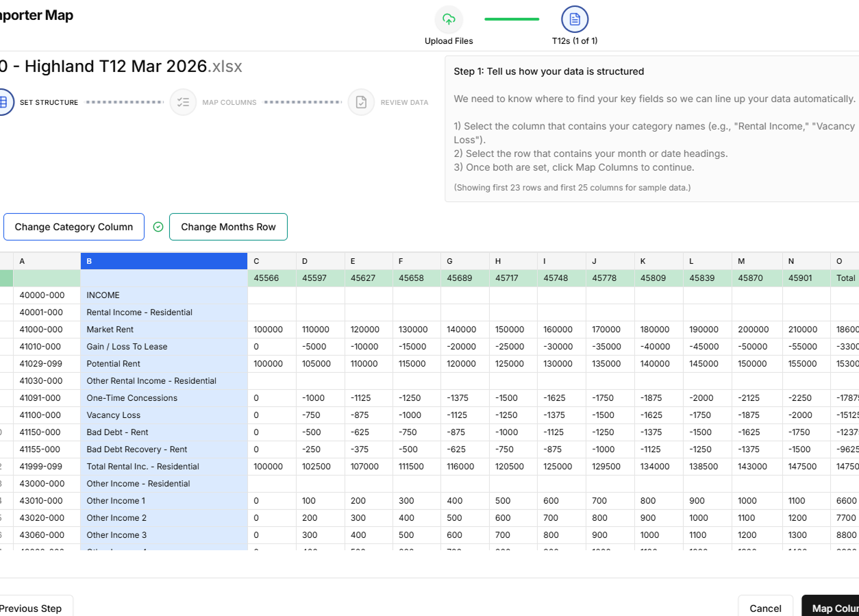The width and height of the screenshot is (859, 616).
Task: Go back with Previous Step button
Action: [x=32, y=608]
